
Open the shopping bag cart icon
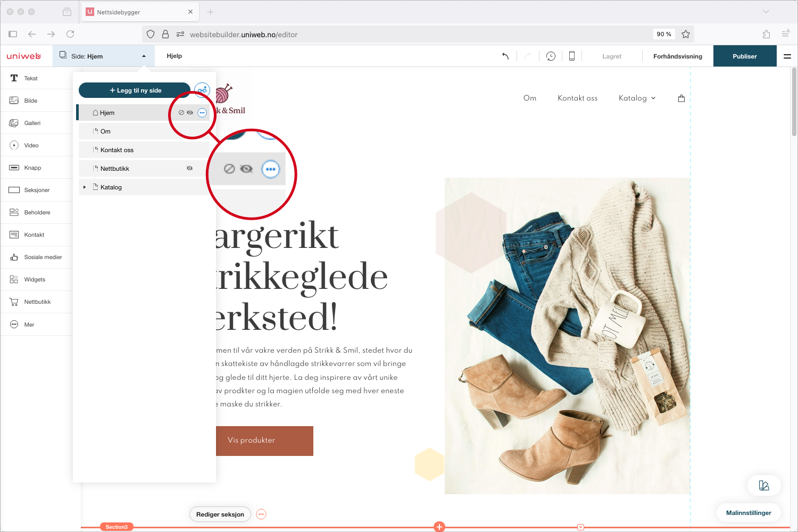tap(681, 98)
